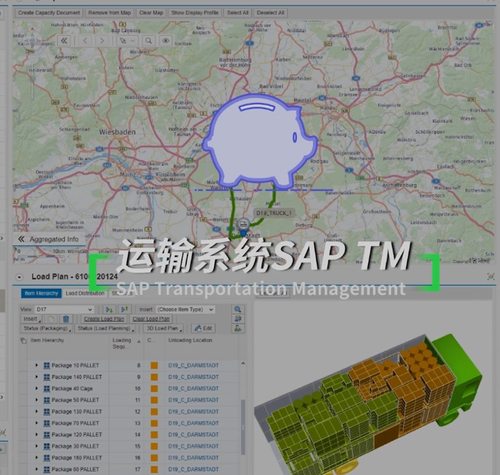
Task: Click the icon below the magnifier on the right
Action: [238, 319]
